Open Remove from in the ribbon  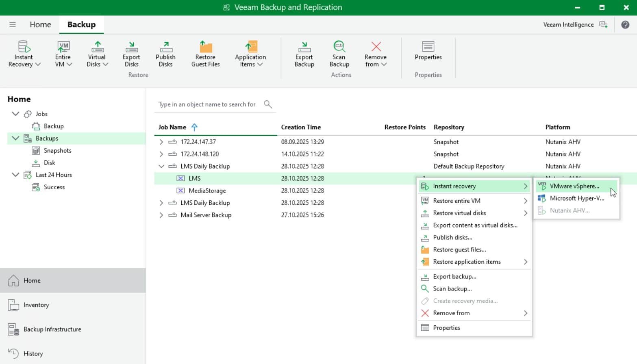376,54
